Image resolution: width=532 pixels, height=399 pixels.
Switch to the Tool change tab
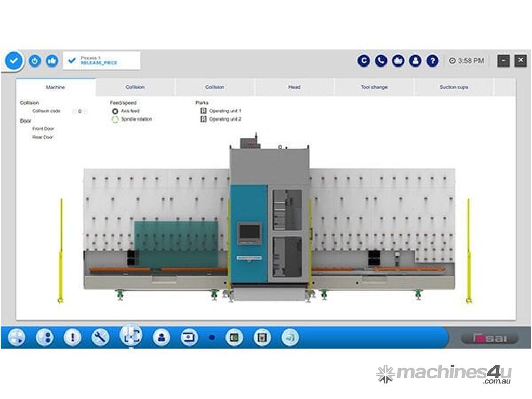[x=374, y=87]
